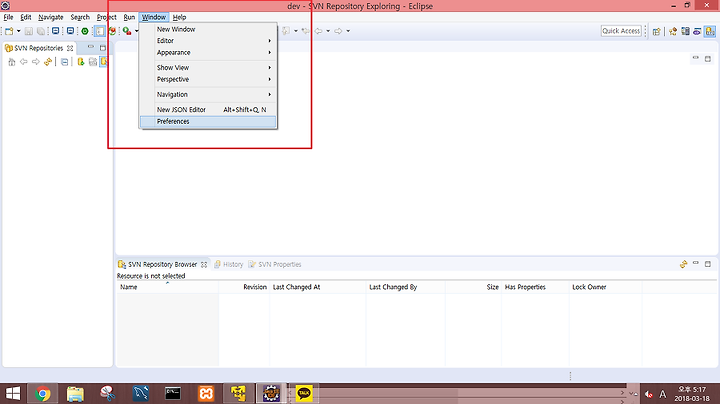Maximize the SVN Repositories panel

coord(102,47)
